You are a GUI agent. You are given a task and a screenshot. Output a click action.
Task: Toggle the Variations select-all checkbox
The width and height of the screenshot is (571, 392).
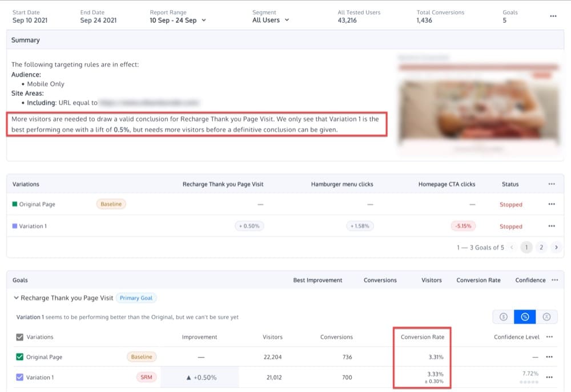pos(19,337)
